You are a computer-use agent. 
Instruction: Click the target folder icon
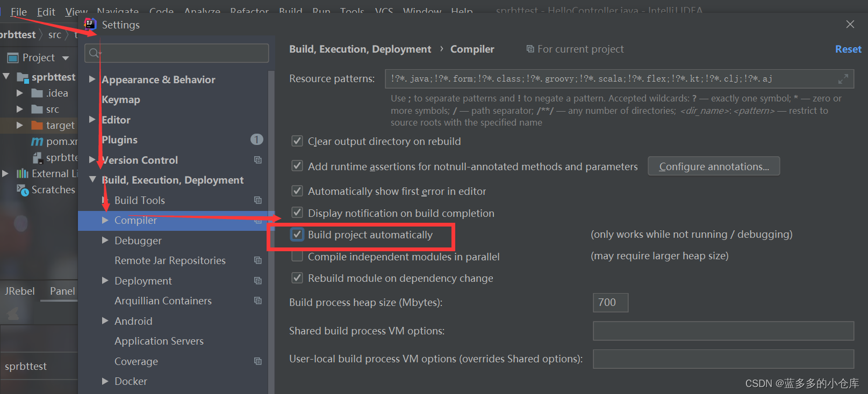[37, 125]
